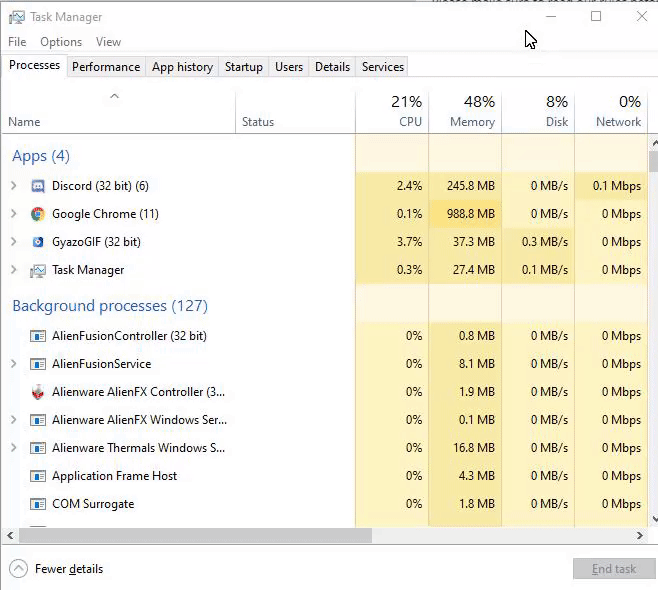
Task: Select the COM Surrogate icon
Action: tap(38, 504)
